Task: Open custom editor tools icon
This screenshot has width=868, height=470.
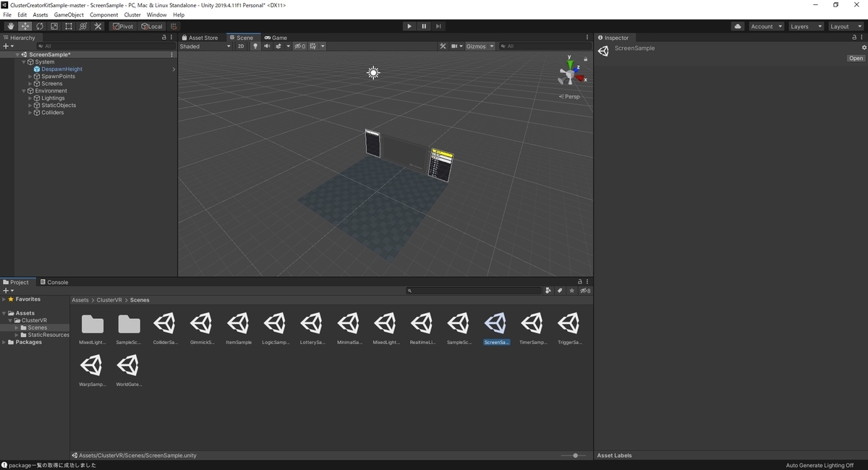Action: (x=98, y=26)
